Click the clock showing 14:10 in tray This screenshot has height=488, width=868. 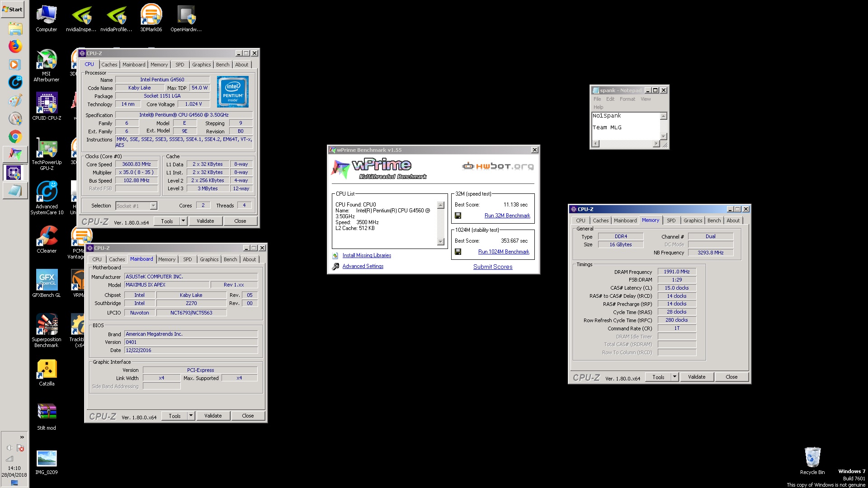click(x=14, y=468)
